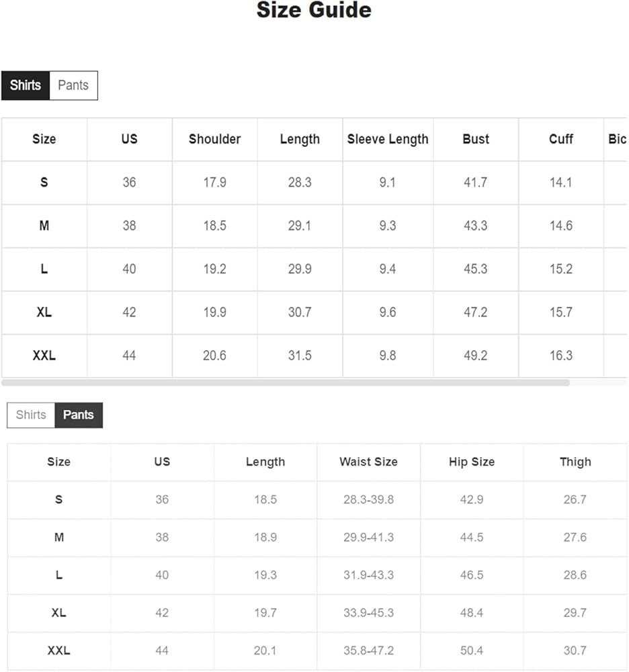Click the Shirts tab above the lower table
This screenshot has width=629, height=672.
(31, 415)
